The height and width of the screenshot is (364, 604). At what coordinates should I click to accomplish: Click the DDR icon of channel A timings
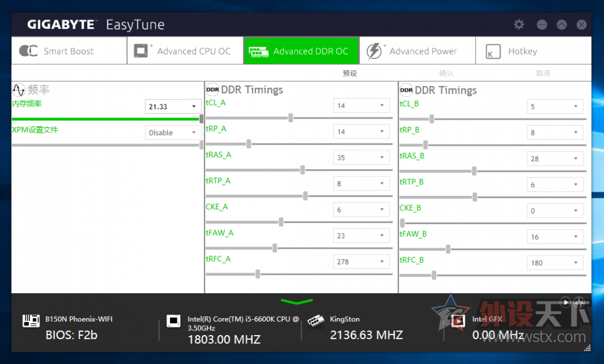tap(213, 90)
